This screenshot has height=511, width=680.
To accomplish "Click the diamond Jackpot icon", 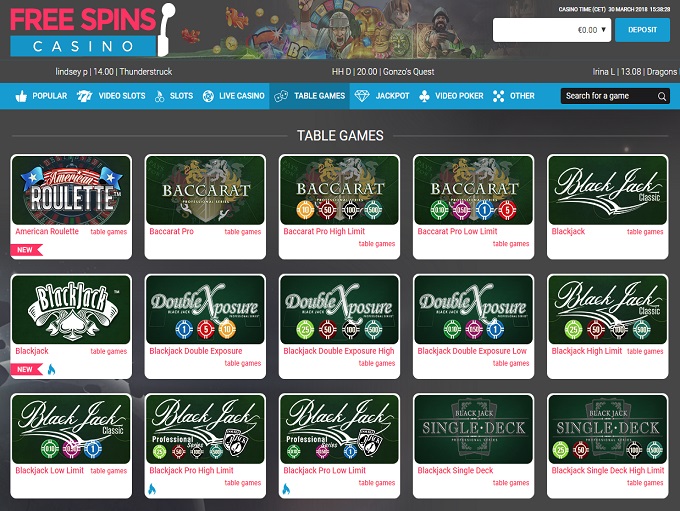I will pos(362,96).
